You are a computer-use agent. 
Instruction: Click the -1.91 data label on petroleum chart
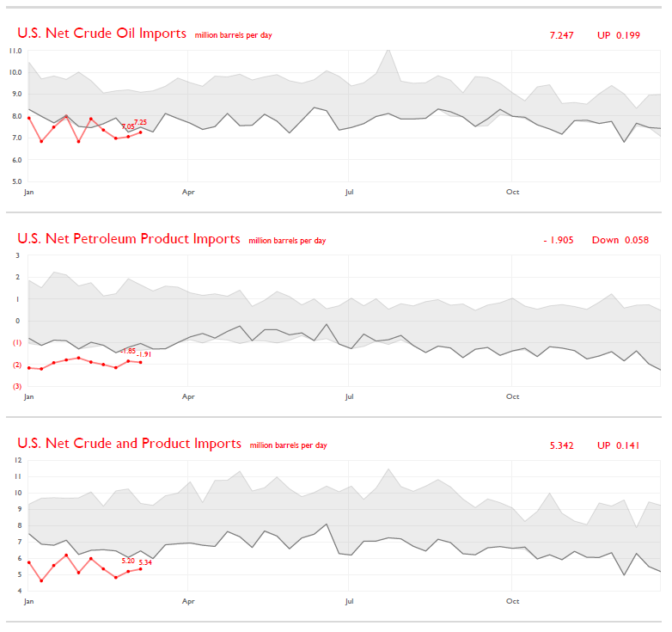[x=144, y=354]
